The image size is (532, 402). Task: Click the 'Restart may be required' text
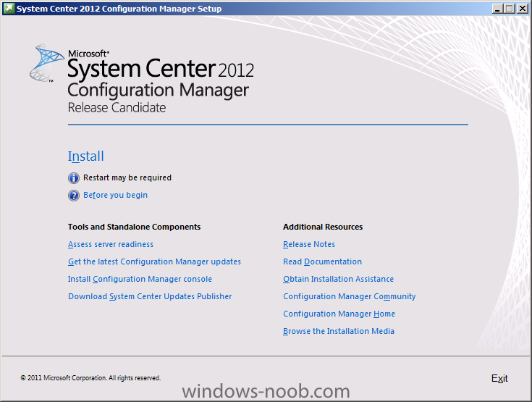click(127, 177)
